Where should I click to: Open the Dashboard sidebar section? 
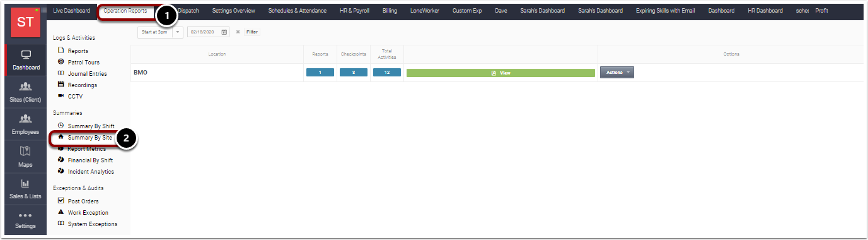[26, 60]
